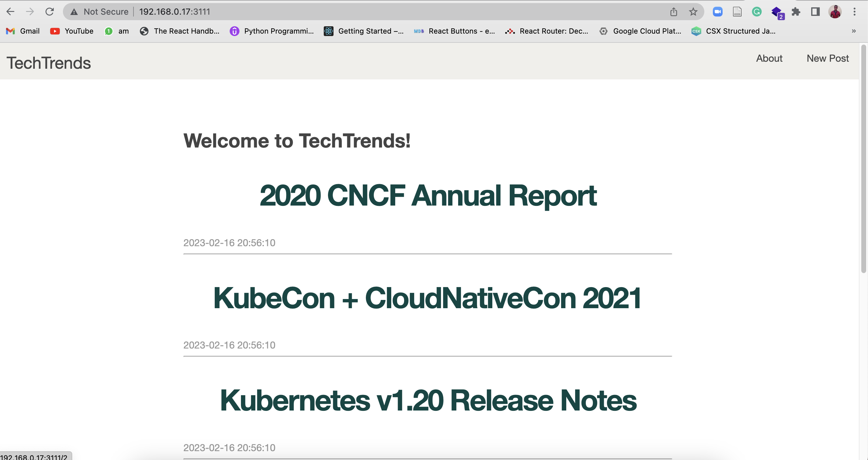Open the side panel icon
Screen dimensions: 868x460
(815, 12)
